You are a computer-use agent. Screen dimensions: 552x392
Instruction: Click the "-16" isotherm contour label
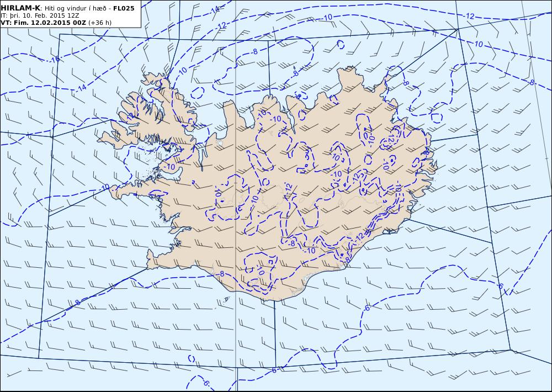55,59
